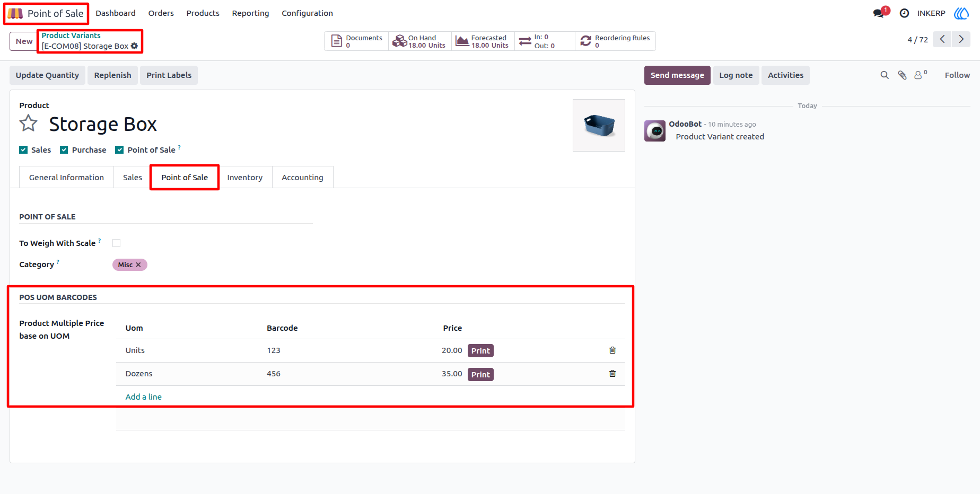Go to previous record arrow
Viewport: 980px width, 494px height.
(x=942, y=39)
